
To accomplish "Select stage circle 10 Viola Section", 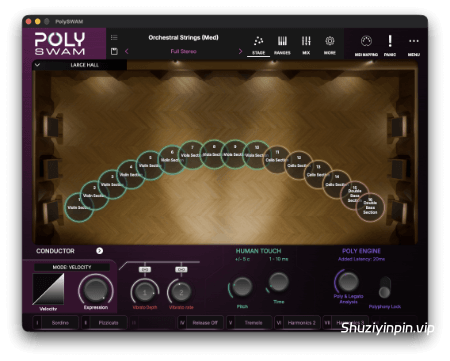I will click(257, 155).
